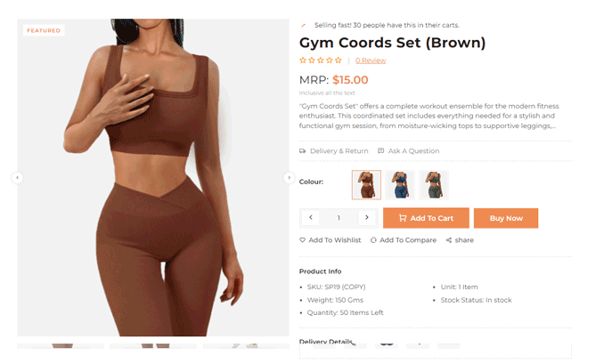Click the quantity input field
612x364 pixels.
pos(339,218)
